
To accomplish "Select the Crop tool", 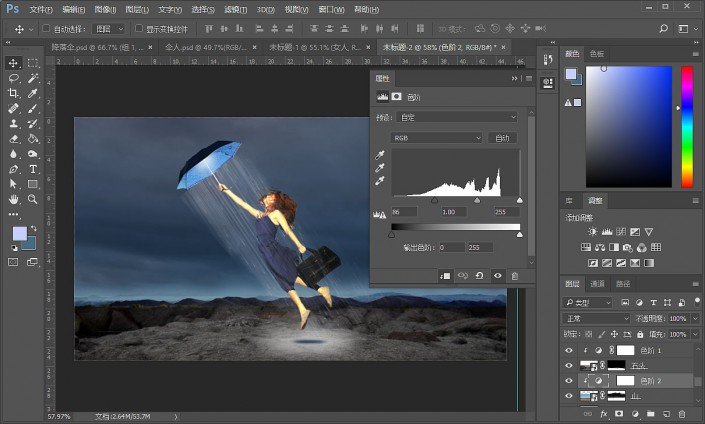I will 14,93.
